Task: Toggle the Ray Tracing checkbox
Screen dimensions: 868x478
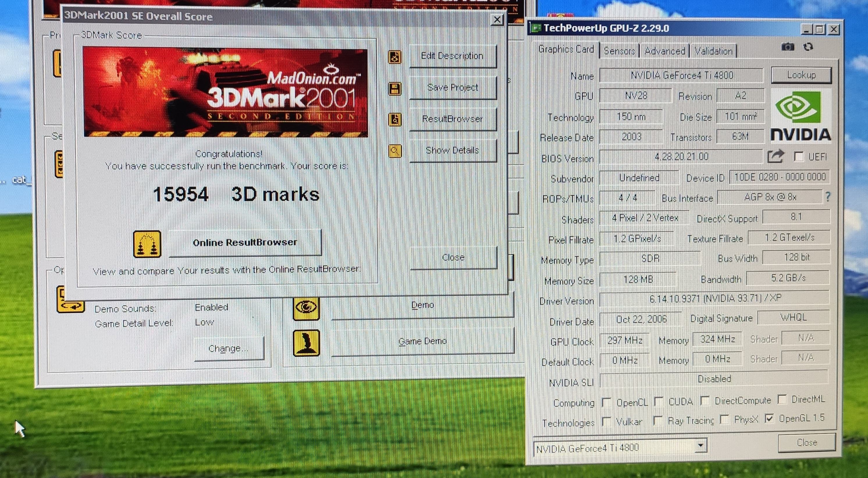Action: coord(657,420)
